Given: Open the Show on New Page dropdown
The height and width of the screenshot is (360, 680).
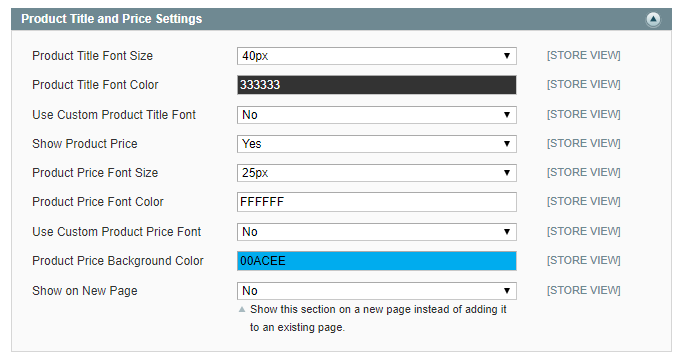Looking at the screenshot, I should 376,291.
